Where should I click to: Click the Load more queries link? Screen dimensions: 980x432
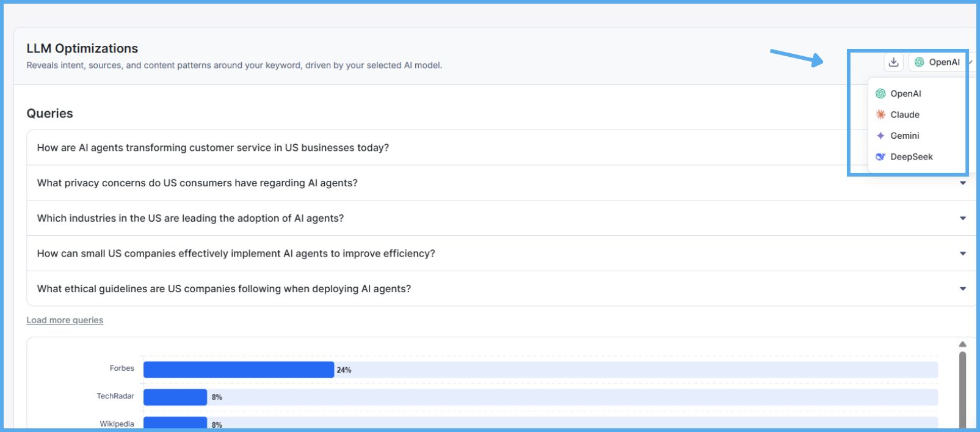point(65,320)
